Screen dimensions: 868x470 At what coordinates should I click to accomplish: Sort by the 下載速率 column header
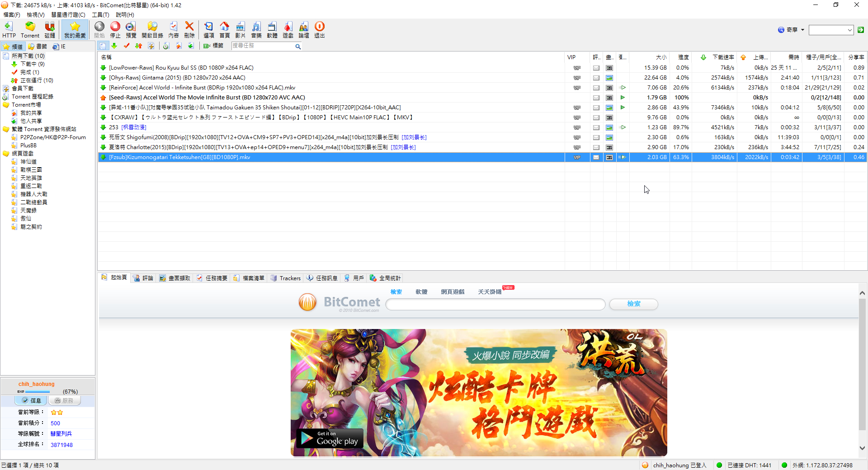coord(723,57)
